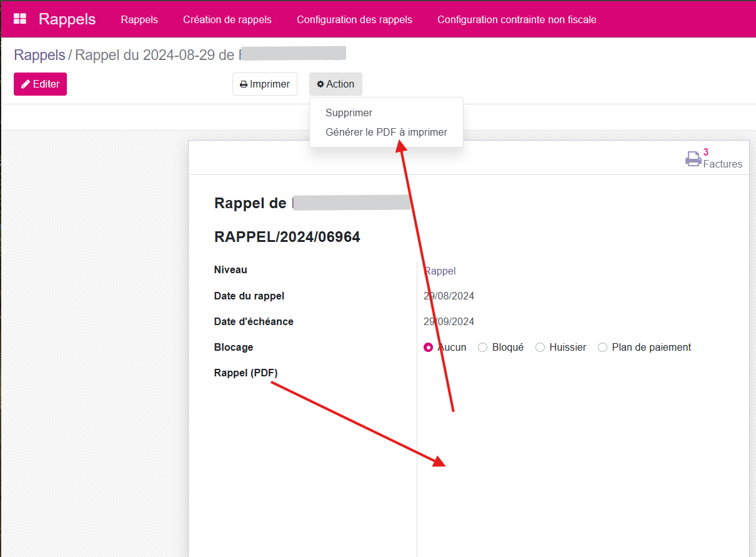The width and height of the screenshot is (756, 557).
Task: Click the Factures printer icon
Action: pos(694,159)
